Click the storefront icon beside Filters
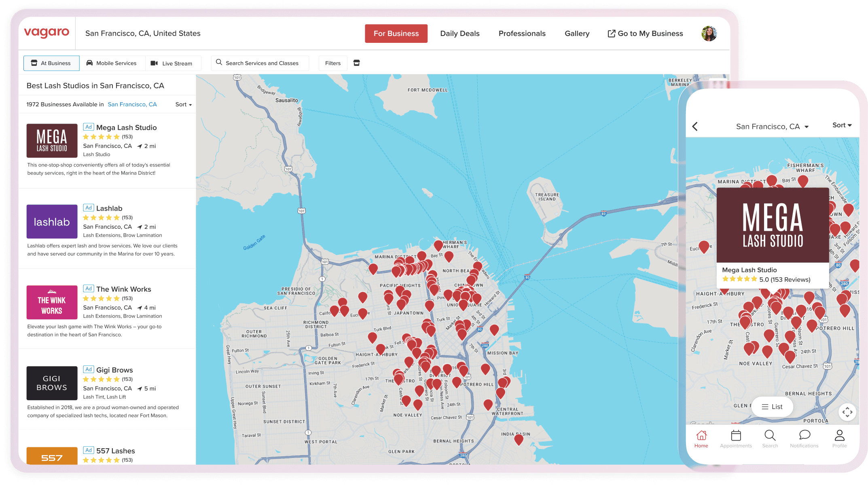This screenshot has width=868, height=485. pyautogui.click(x=356, y=63)
